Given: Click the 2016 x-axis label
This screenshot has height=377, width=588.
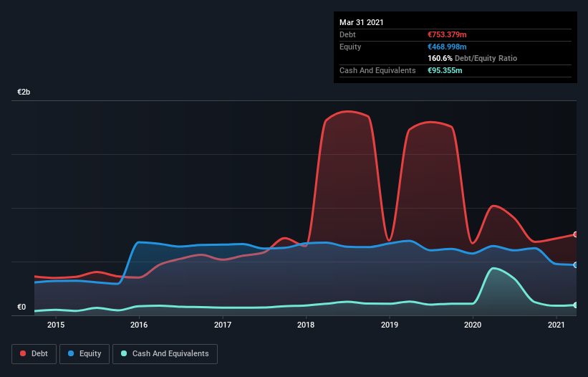Looking at the screenshot, I should pos(139,325).
